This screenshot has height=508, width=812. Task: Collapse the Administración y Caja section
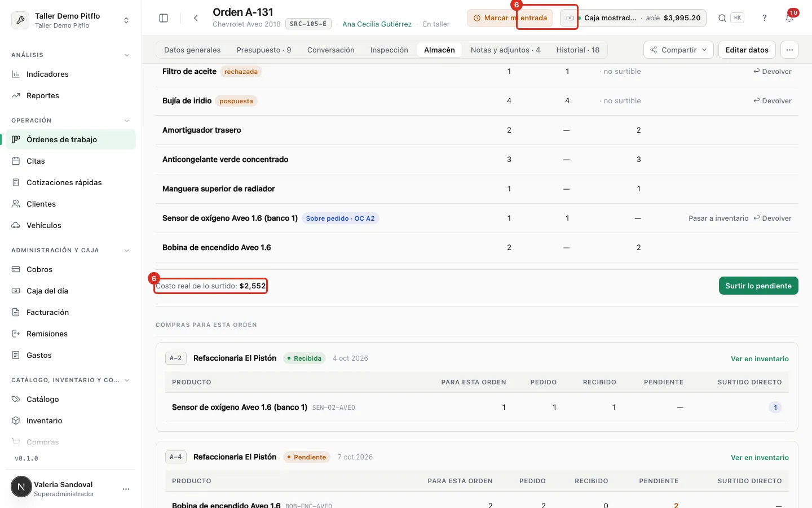coord(126,250)
